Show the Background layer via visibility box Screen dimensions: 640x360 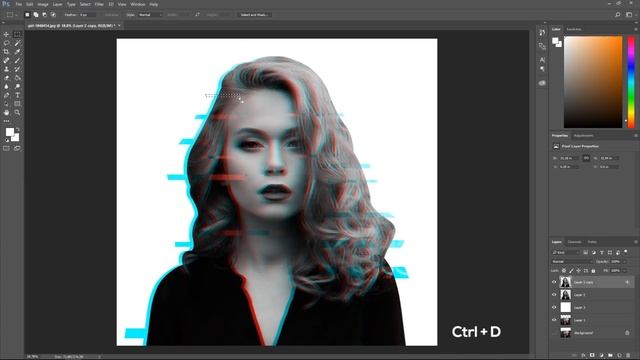pos(554,333)
